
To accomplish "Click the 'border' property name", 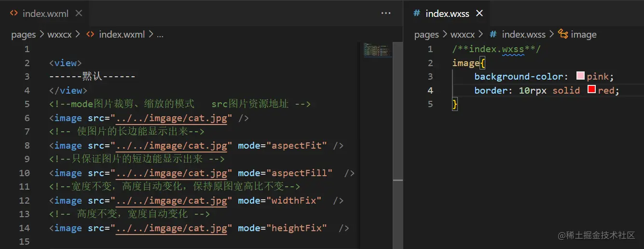I will (491, 90).
